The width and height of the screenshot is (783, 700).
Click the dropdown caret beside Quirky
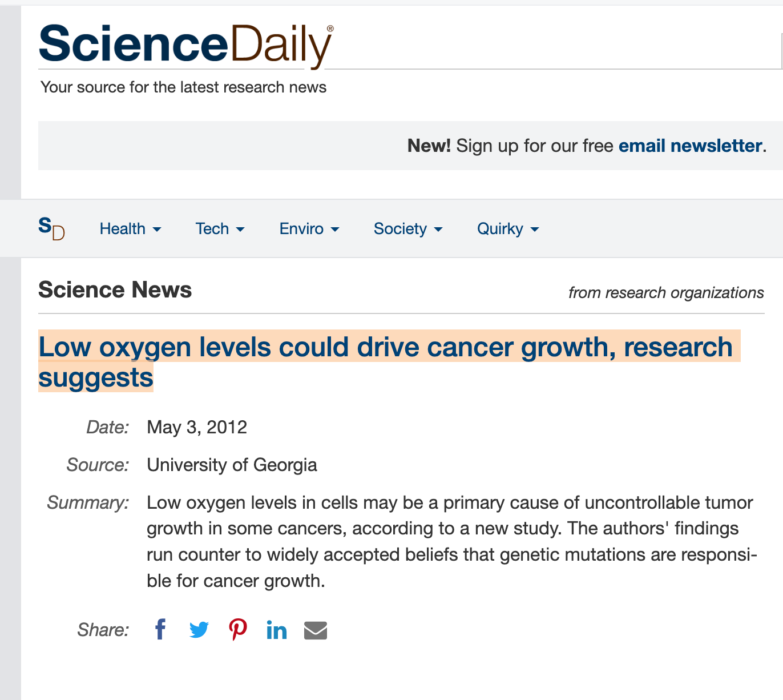coord(535,230)
